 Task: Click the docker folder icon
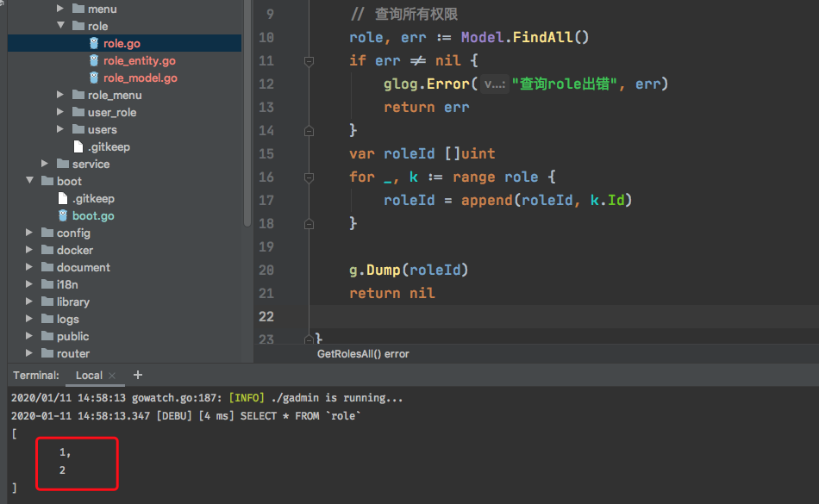(47, 249)
